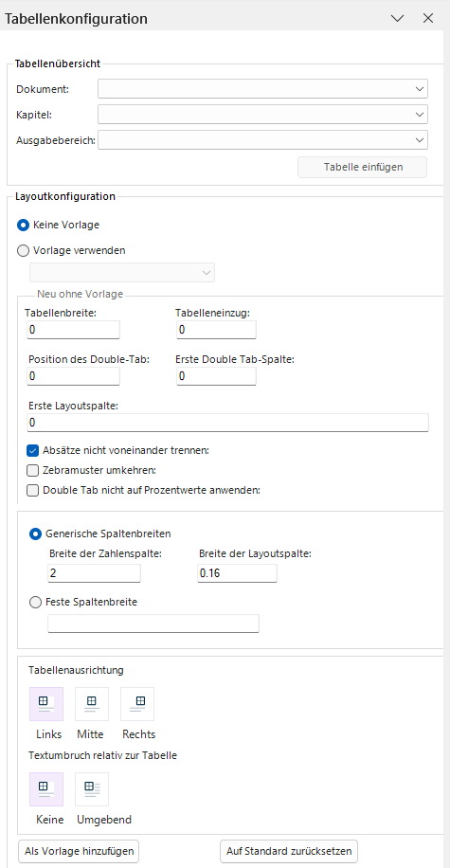Close the Tabellenkonfiguration pane
This screenshot has width=450, height=868.
coord(428,18)
